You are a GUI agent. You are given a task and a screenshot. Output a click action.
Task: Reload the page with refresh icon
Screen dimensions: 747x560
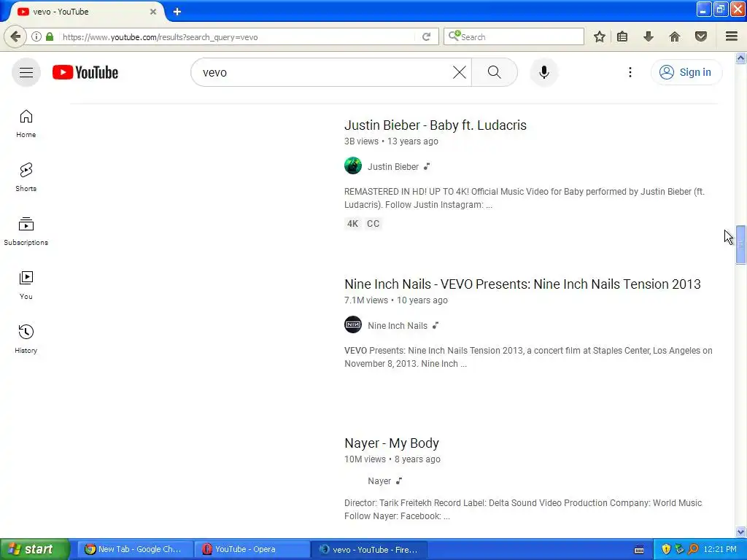click(x=426, y=36)
